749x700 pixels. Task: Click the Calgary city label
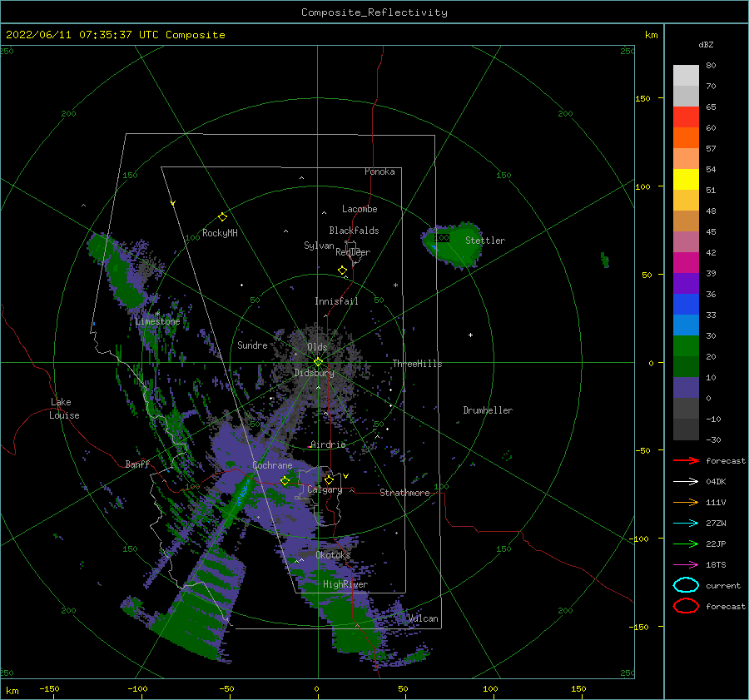click(x=325, y=489)
